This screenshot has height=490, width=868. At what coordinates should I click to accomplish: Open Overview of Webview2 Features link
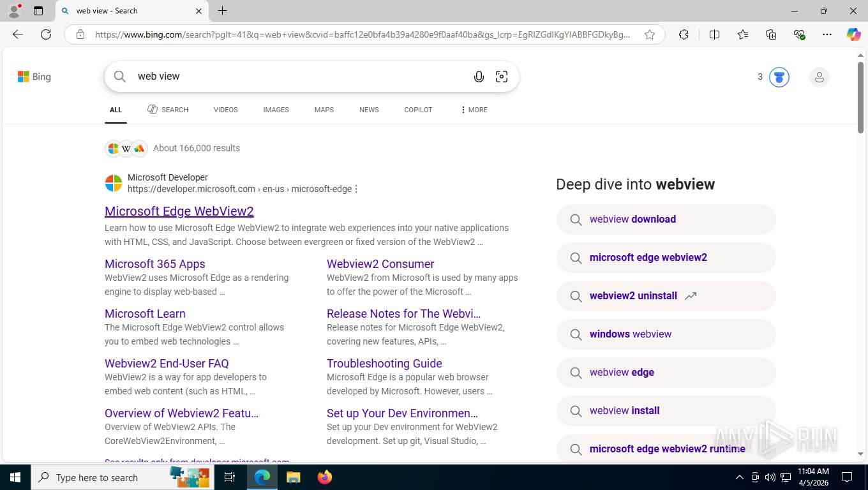click(x=182, y=413)
